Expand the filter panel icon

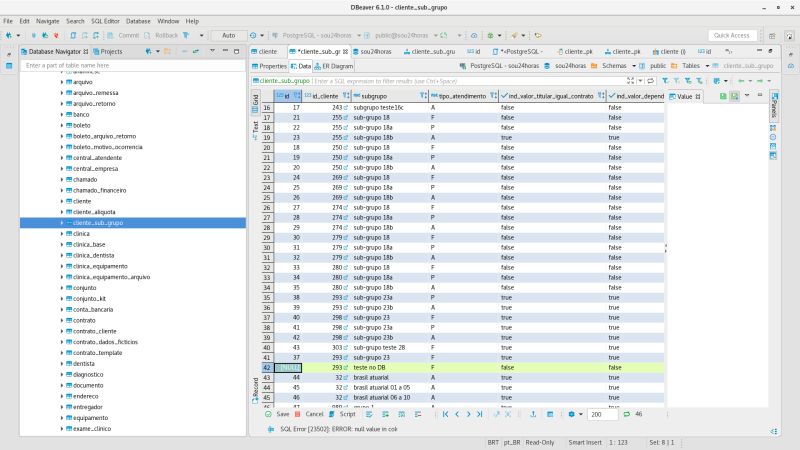pos(631,81)
